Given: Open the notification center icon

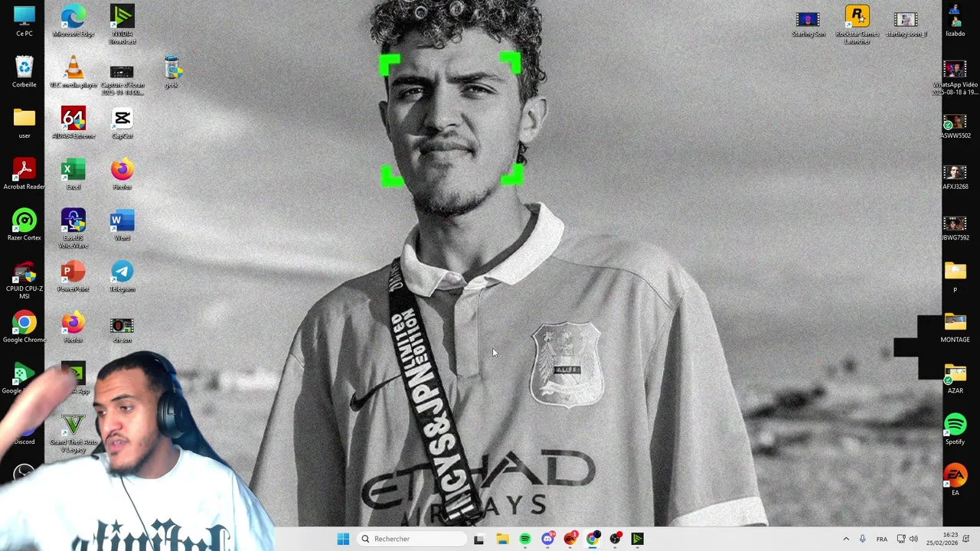Looking at the screenshot, I should pos(967,539).
